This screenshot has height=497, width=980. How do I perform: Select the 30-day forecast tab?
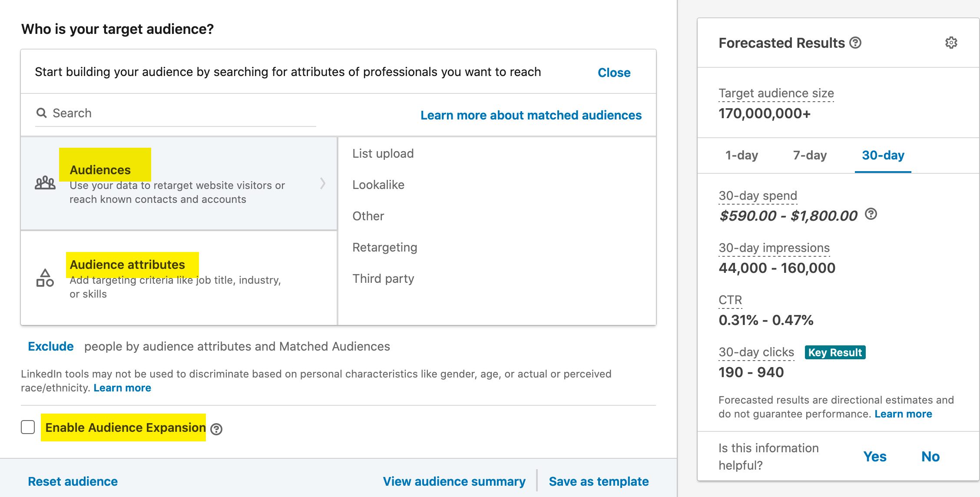pos(884,155)
